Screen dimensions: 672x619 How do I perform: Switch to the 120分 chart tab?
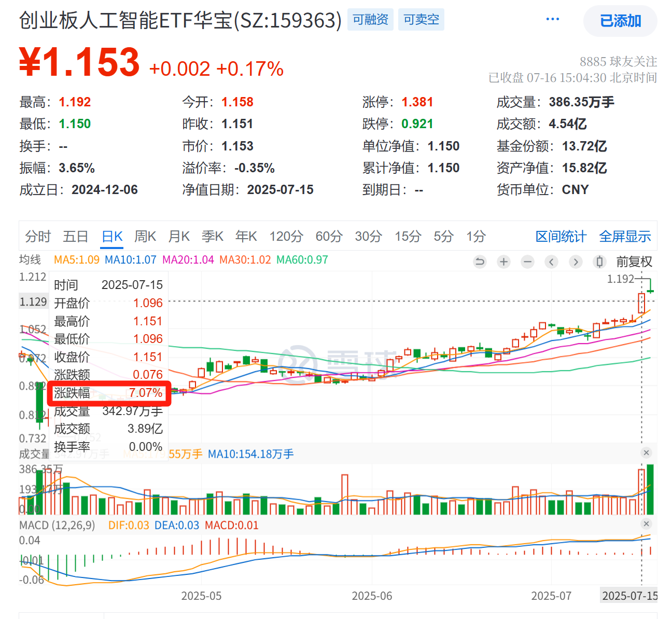286,237
